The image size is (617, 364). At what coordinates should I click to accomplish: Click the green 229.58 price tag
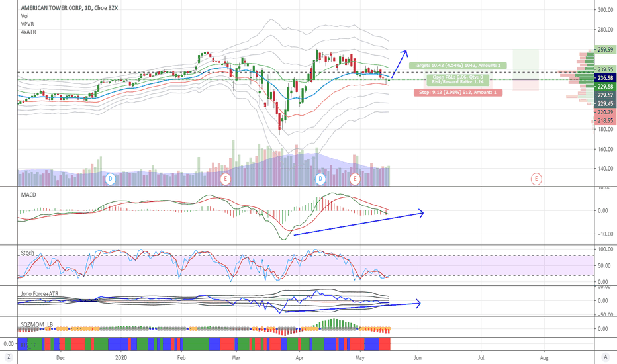(605, 87)
